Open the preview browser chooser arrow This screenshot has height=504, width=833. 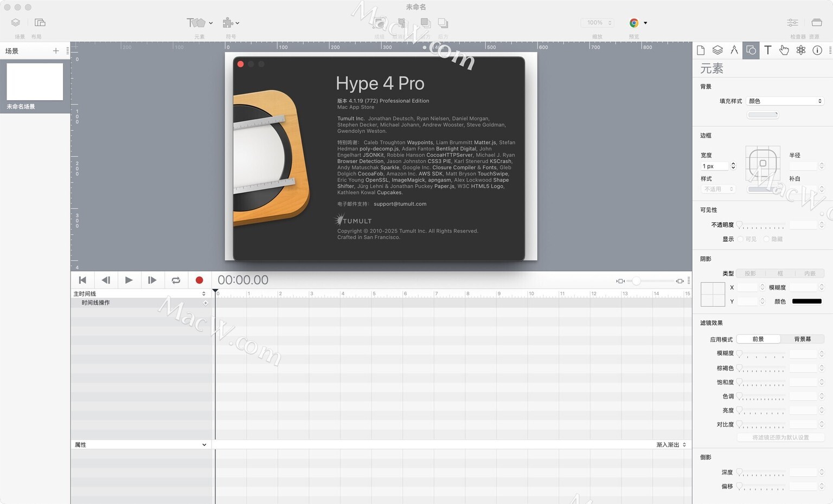[x=645, y=23]
